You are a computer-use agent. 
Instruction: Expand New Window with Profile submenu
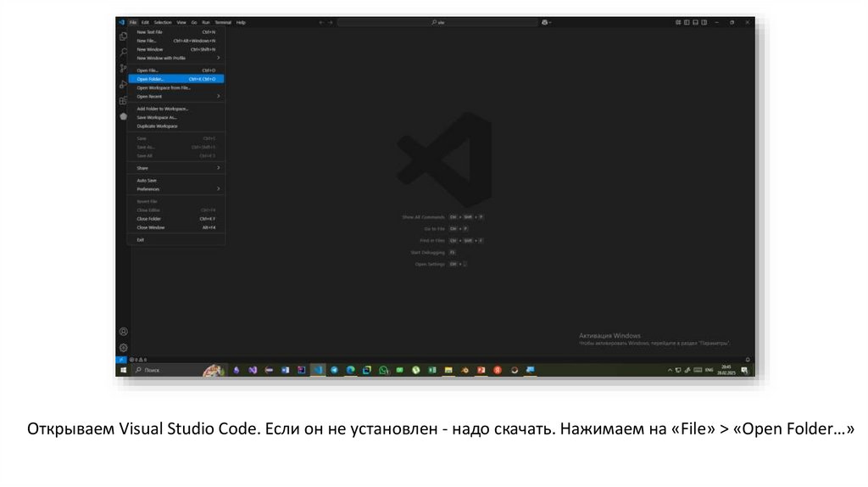click(176, 59)
